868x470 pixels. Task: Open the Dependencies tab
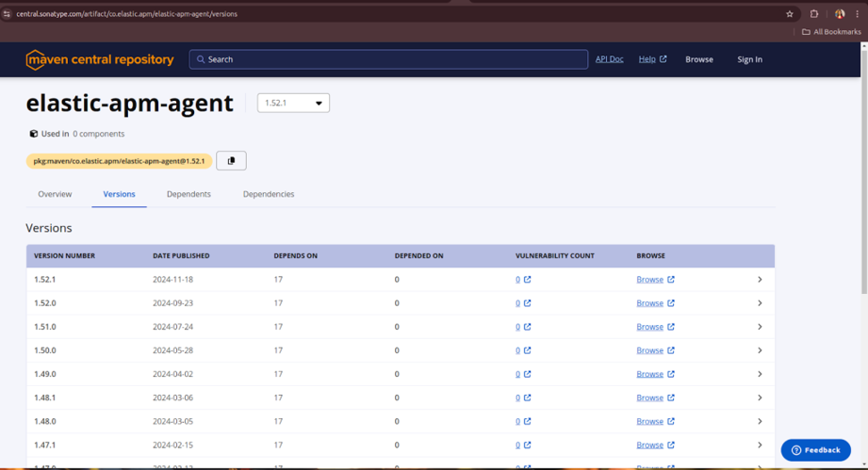coord(269,194)
